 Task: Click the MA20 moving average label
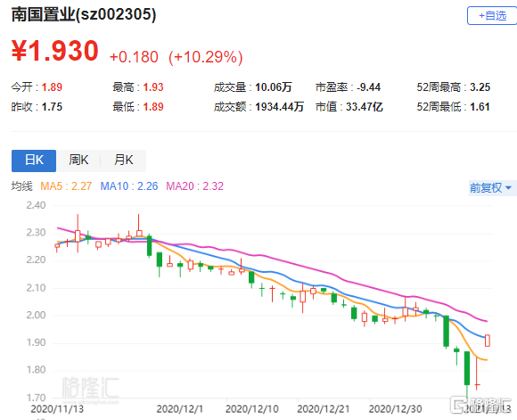[x=194, y=186]
